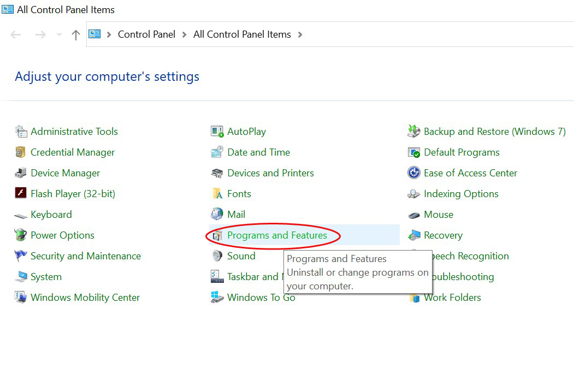Open the Power Options link
Viewport: 574px width, 392px height.
pos(62,235)
